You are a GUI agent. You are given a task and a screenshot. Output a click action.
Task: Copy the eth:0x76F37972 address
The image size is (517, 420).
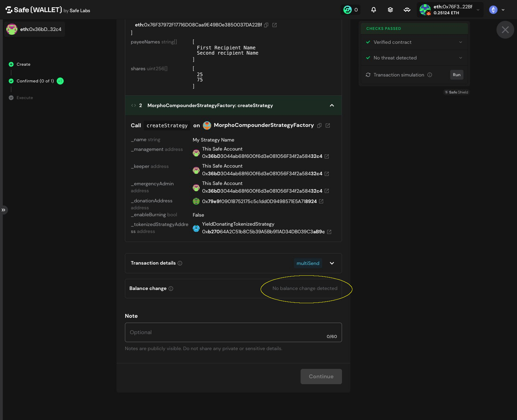pos(266,25)
